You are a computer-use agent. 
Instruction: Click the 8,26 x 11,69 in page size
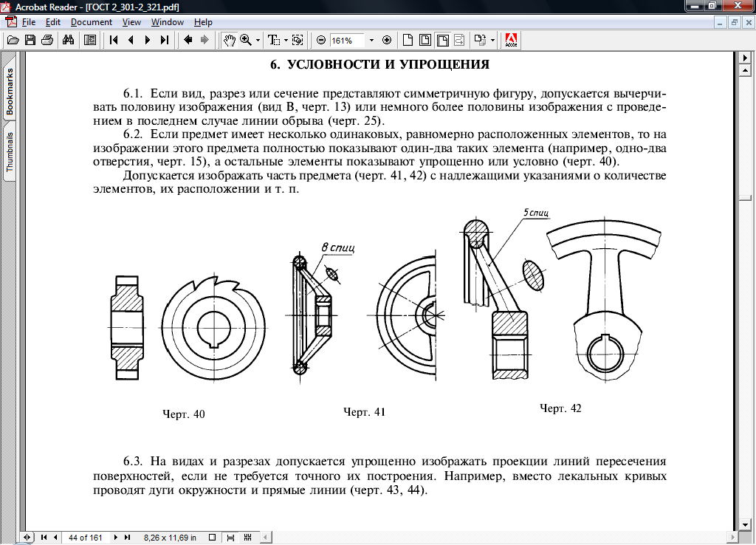pos(170,538)
